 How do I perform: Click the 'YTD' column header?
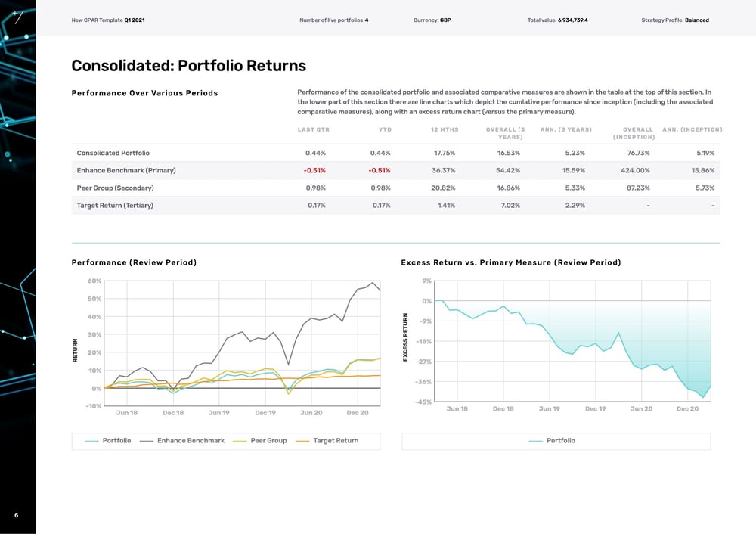point(386,130)
